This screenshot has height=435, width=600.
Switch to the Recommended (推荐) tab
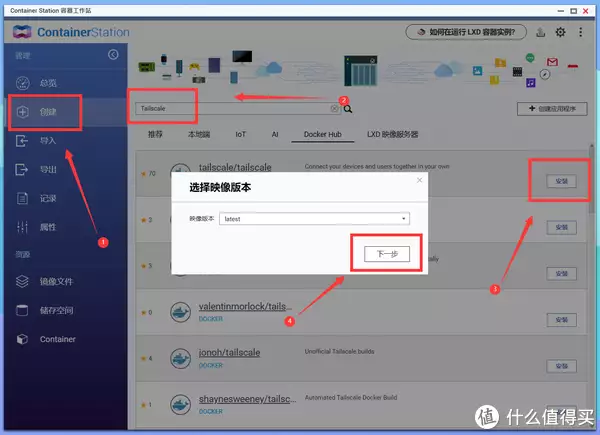[155, 134]
